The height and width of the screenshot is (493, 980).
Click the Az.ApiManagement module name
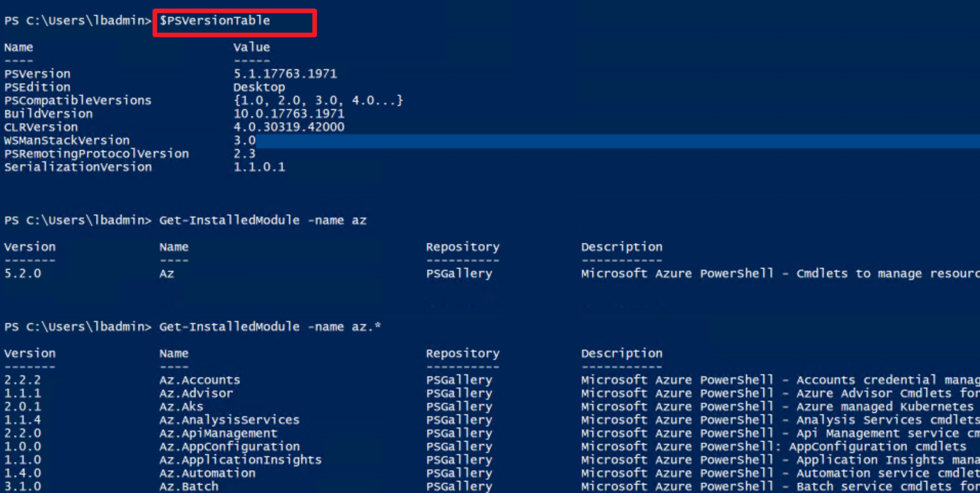[x=218, y=433]
